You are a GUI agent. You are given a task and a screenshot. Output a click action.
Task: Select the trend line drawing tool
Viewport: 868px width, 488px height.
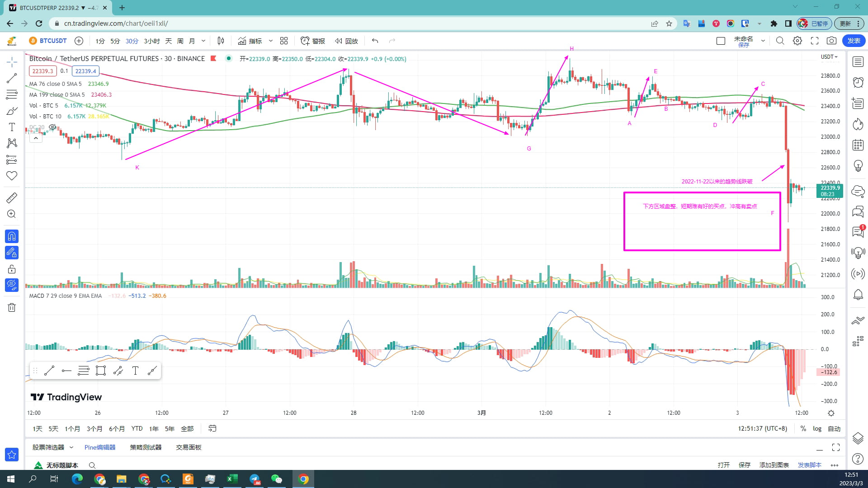tap(12, 78)
